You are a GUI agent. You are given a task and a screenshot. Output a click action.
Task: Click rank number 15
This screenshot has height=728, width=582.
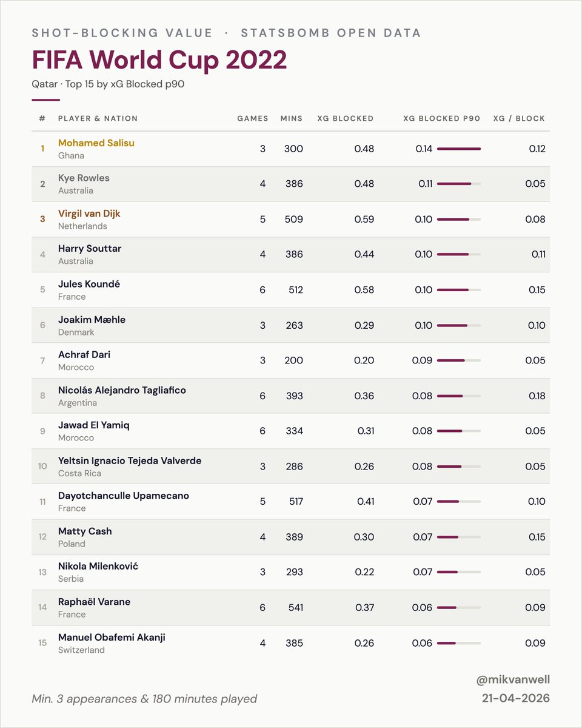click(x=42, y=643)
